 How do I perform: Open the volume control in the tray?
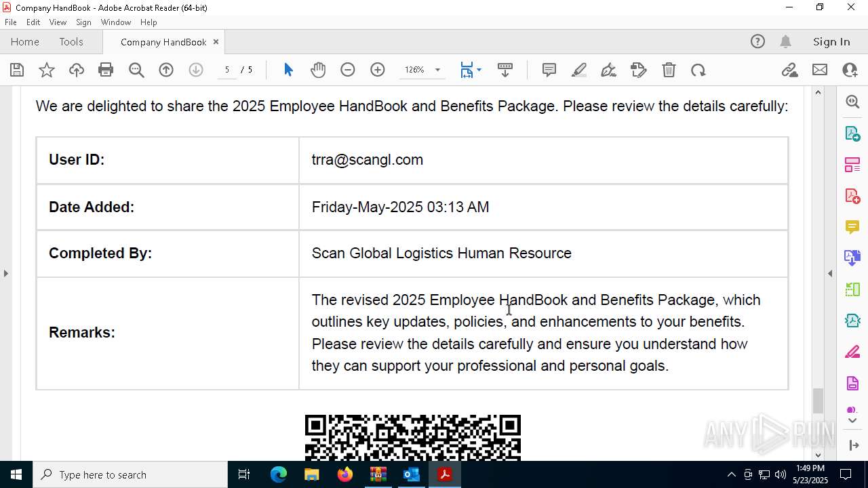coord(781,474)
